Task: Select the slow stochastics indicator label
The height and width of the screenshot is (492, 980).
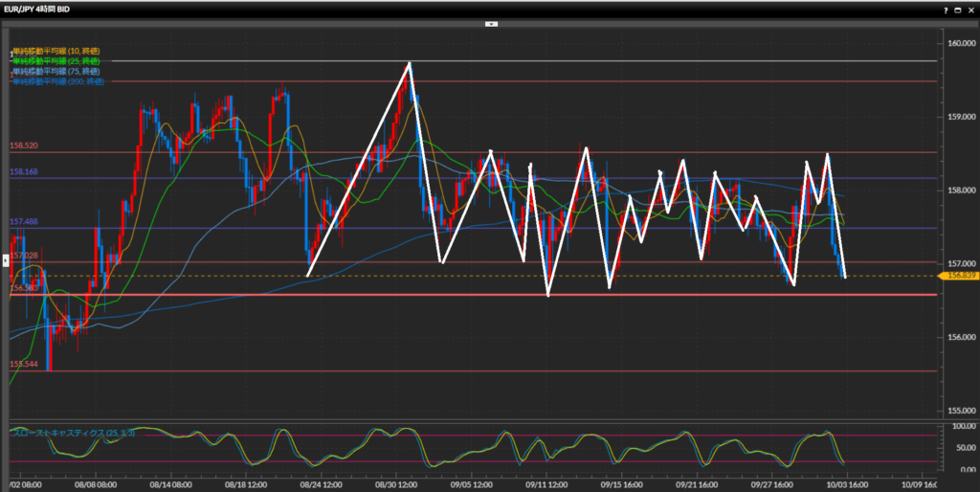Action: click(x=73, y=434)
